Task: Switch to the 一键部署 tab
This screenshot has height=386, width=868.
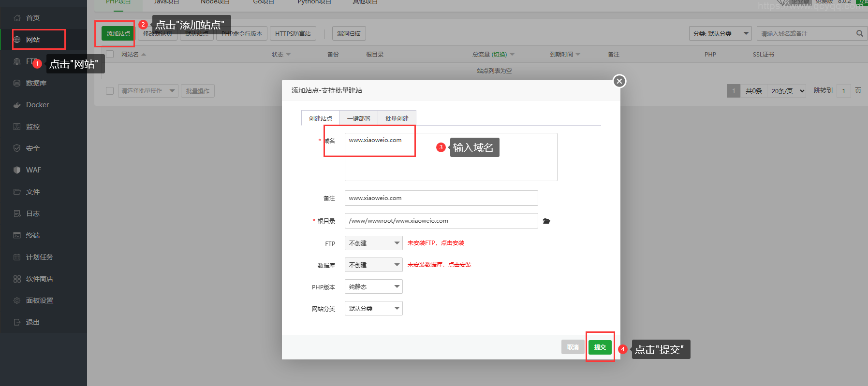Action: pos(358,118)
